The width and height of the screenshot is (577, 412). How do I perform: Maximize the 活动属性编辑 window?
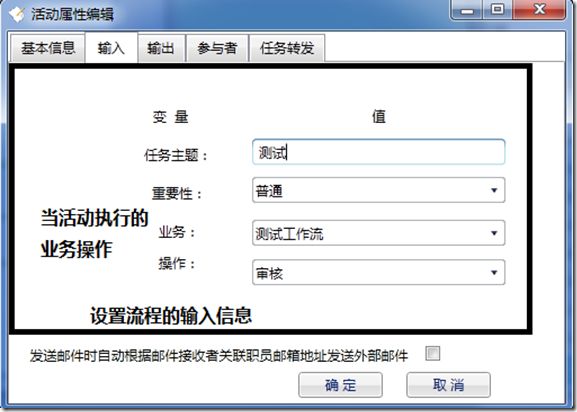pyautogui.click(x=498, y=10)
